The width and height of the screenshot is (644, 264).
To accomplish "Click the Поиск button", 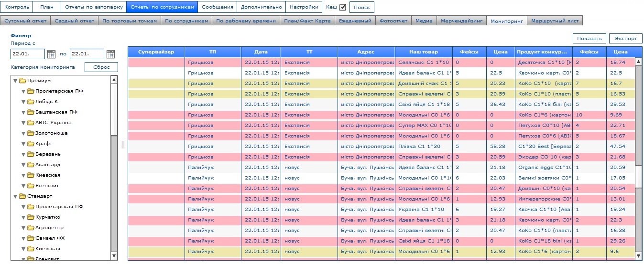I will [x=362, y=7].
